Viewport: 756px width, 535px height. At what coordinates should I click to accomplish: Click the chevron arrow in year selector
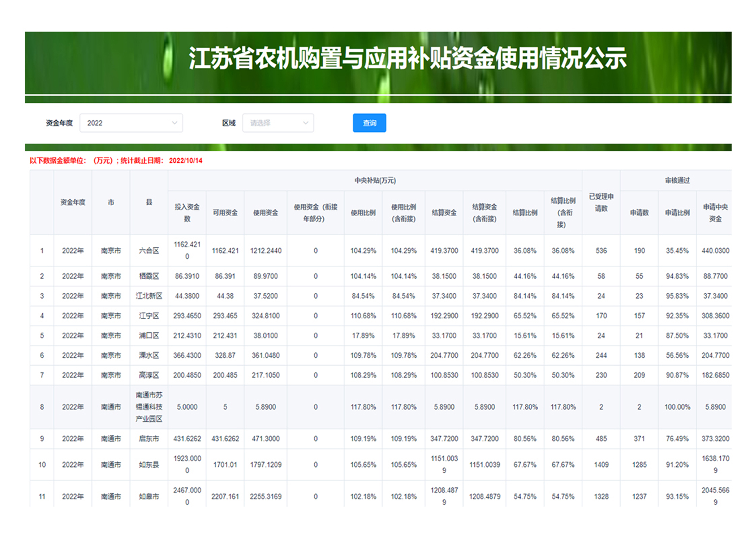(174, 123)
